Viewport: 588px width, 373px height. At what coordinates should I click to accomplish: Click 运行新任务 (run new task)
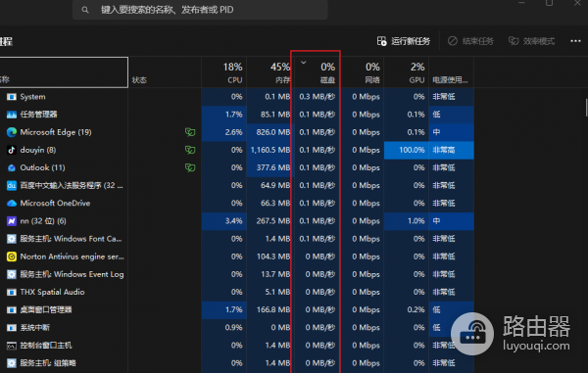click(404, 41)
